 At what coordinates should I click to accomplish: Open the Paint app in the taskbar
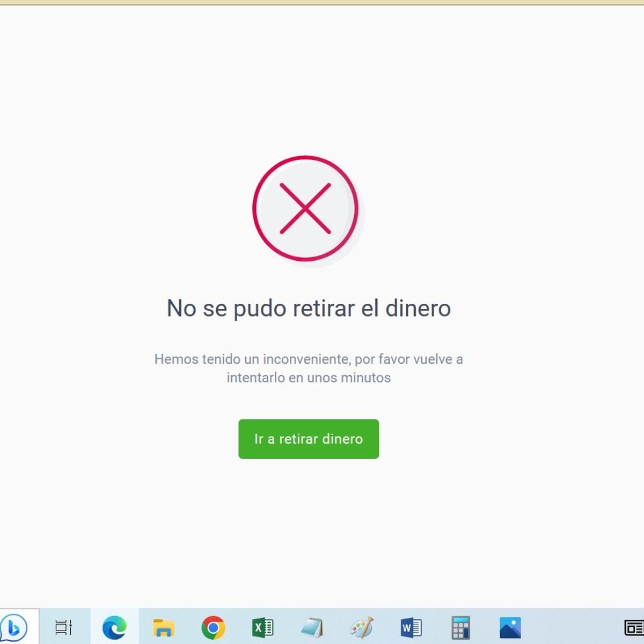(x=361, y=627)
